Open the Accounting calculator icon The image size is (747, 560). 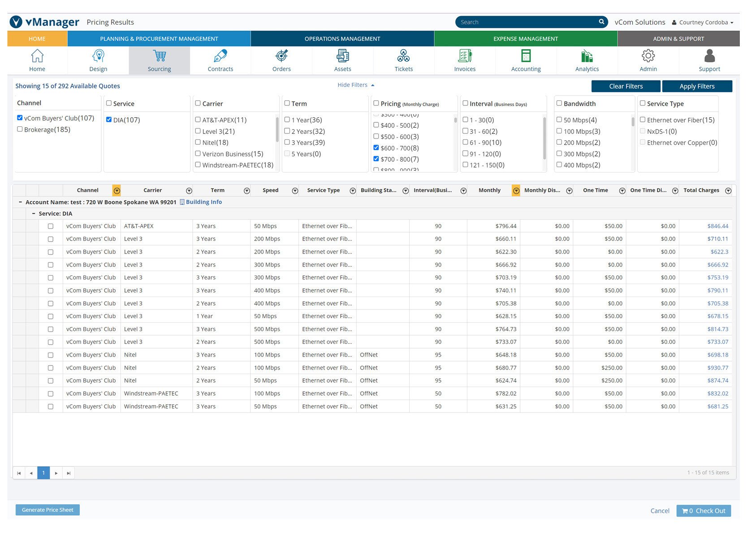(x=526, y=56)
